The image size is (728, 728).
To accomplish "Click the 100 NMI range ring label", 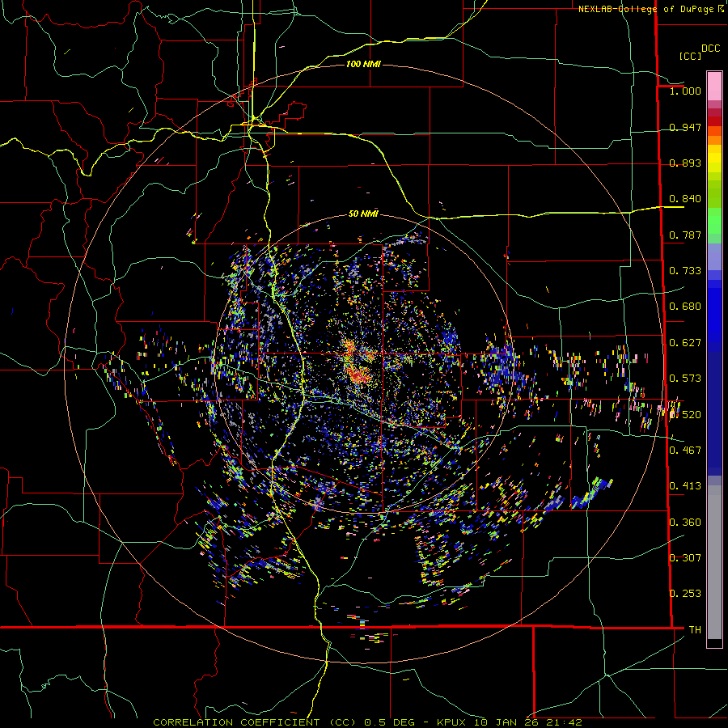I will tap(363, 64).
